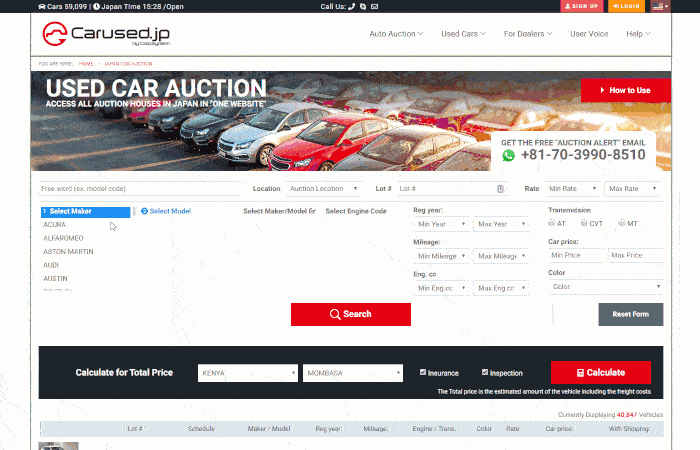
Task: Check the MT transmission checkbox
Action: (x=621, y=223)
